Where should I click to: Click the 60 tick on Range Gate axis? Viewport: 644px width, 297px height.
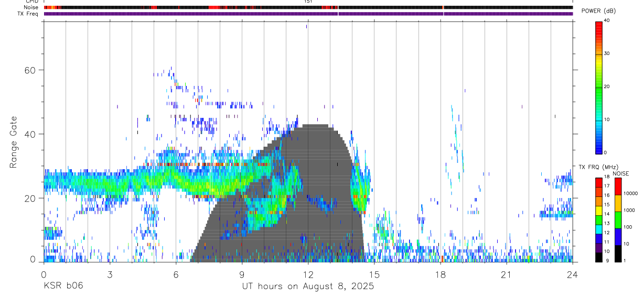30,70
